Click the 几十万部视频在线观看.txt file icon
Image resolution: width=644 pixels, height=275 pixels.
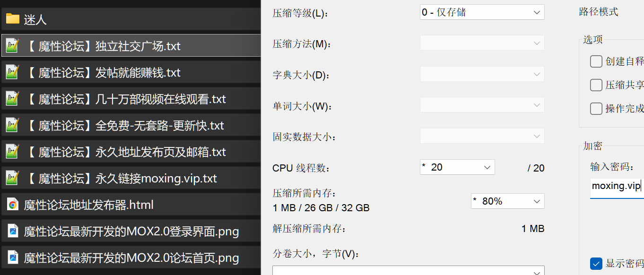coord(12,99)
